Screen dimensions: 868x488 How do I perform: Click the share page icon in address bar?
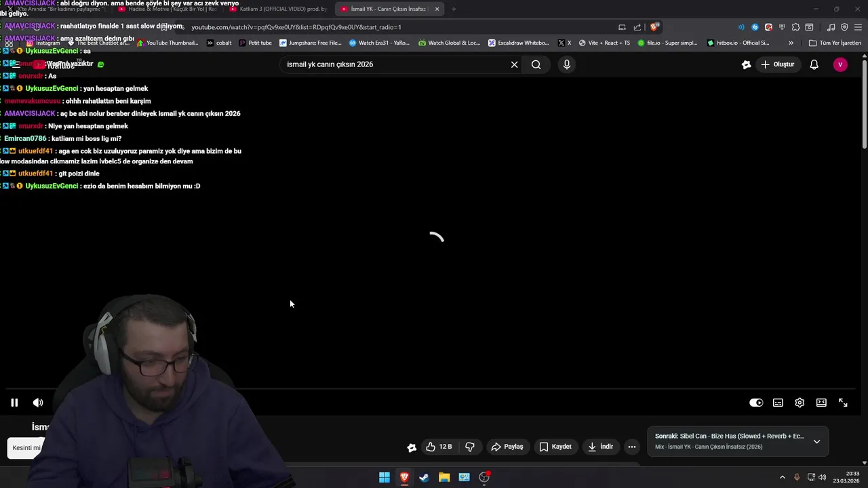pos(637,27)
